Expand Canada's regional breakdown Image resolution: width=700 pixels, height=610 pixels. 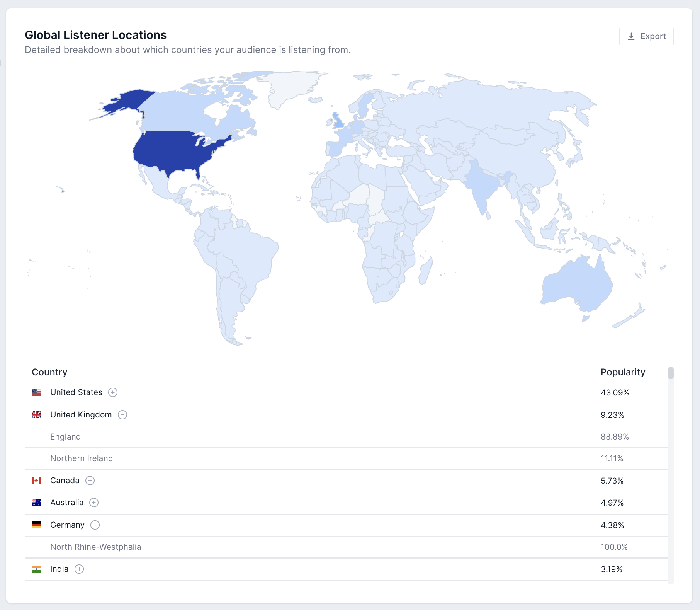pos(90,481)
